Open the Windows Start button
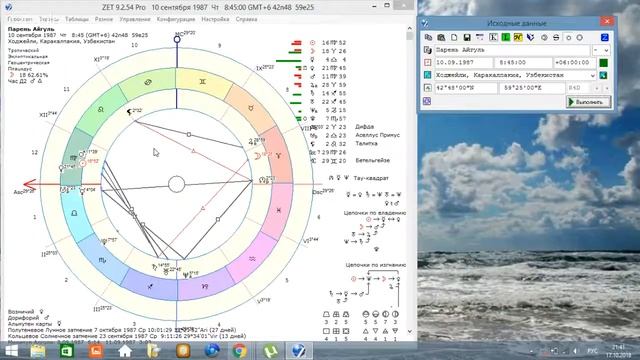 click(x=11, y=351)
